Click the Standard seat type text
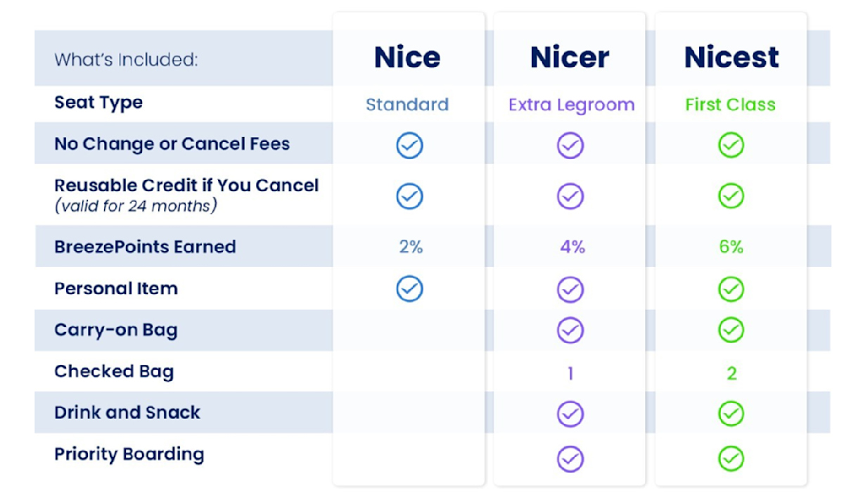This screenshot has height=504, width=844. click(x=407, y=105)
